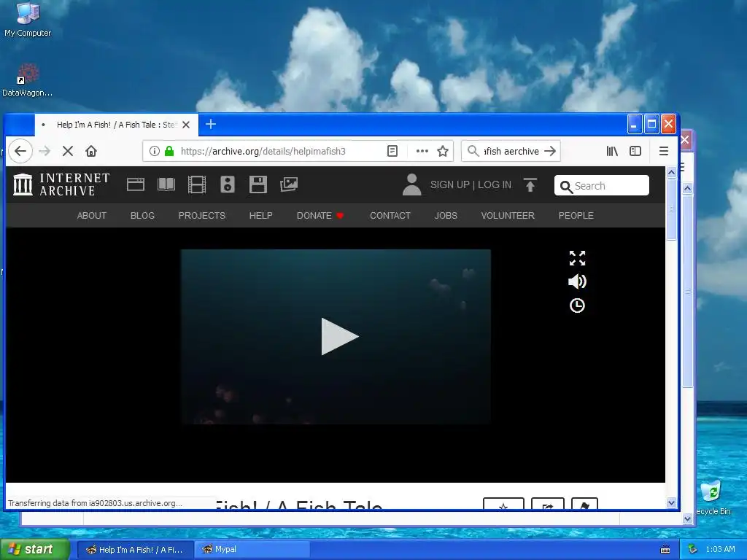The width and height of the screenshot is (747, 560).
Task: Open the Video film-strip icon
Action: click(x=197, y=184)
